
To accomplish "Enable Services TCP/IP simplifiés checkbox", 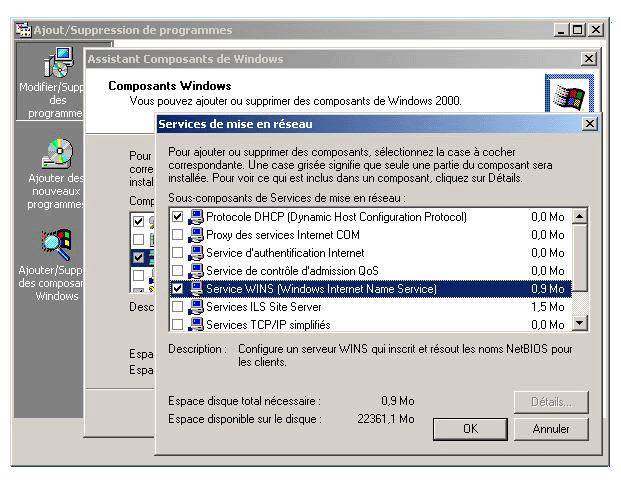I will [177, 325].
